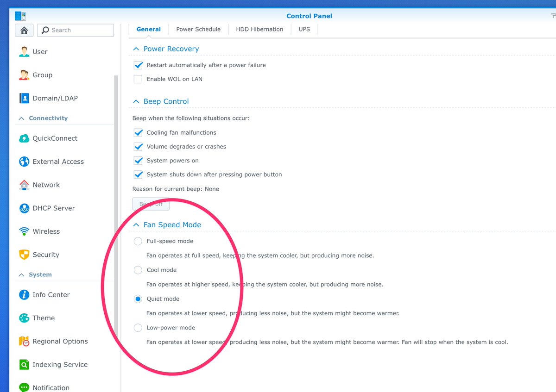The height and width of the screenshot is (392, 556).
Task: Open the External Access globe icon
Action: coord(24,162)
